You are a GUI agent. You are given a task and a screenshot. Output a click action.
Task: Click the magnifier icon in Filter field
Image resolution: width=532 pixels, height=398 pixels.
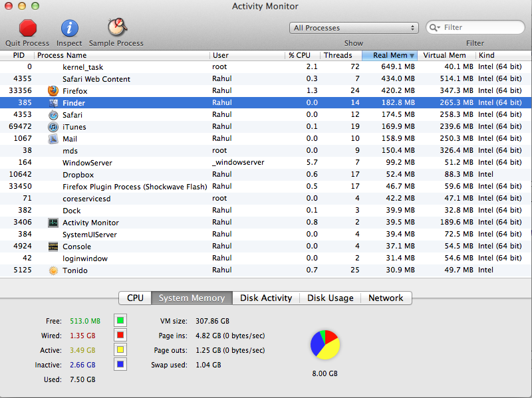click(x=434, y=27)
